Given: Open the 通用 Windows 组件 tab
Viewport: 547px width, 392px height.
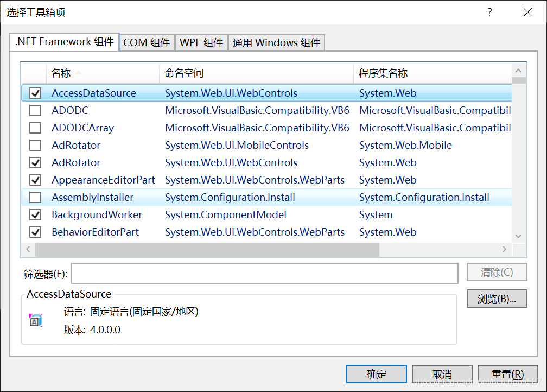Looking at the screenshot, I should coord(276,42).
